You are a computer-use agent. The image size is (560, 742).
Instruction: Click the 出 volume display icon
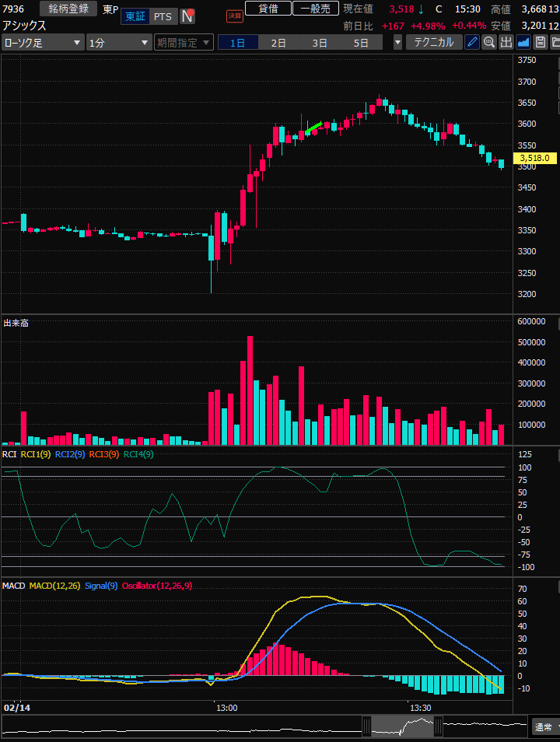click(x=506, y=43)
